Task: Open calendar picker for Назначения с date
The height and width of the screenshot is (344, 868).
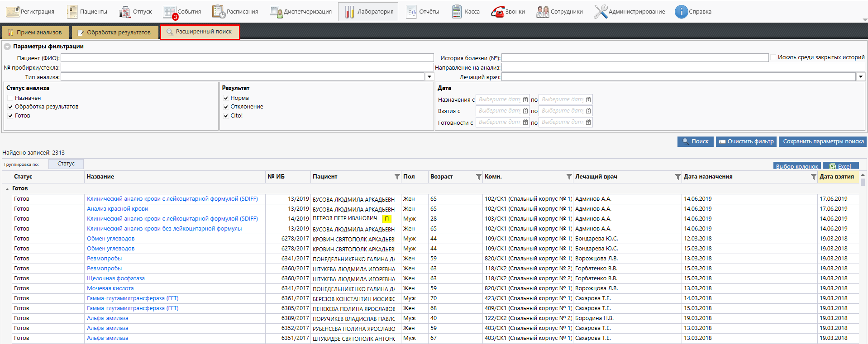Action: 525,99
